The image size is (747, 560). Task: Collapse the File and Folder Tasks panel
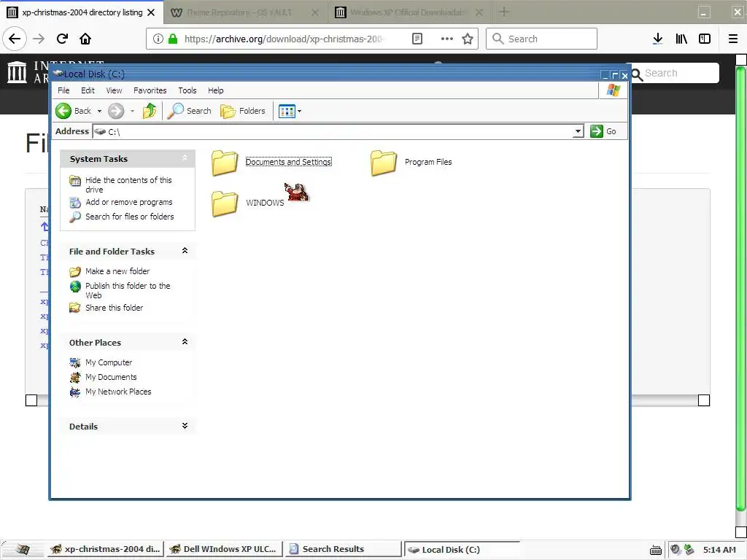pos(185,251)
